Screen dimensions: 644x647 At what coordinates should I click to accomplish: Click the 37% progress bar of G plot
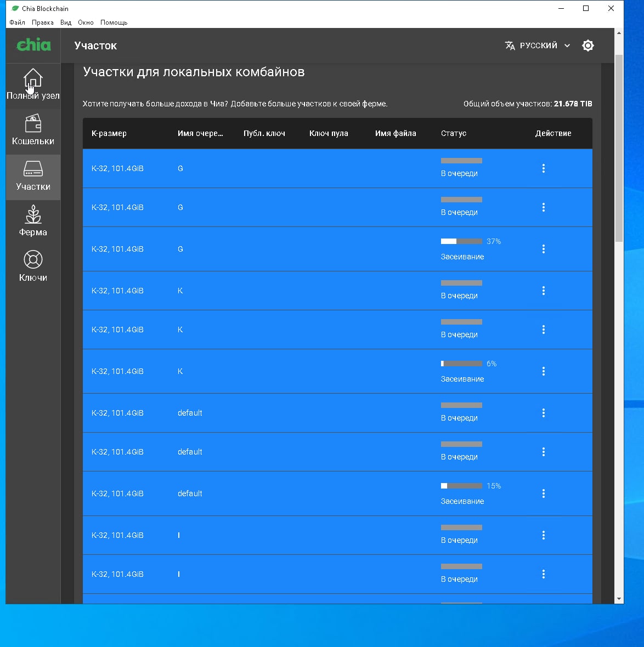pos(461,241)
